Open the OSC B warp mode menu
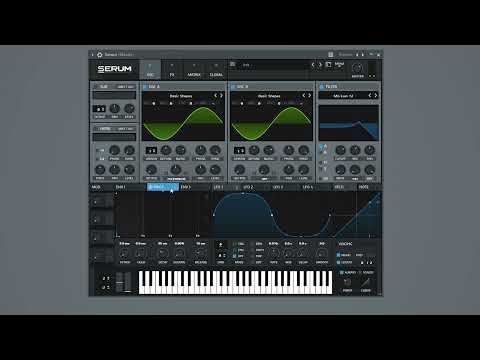The image size is (480, 360). (264, 179)
